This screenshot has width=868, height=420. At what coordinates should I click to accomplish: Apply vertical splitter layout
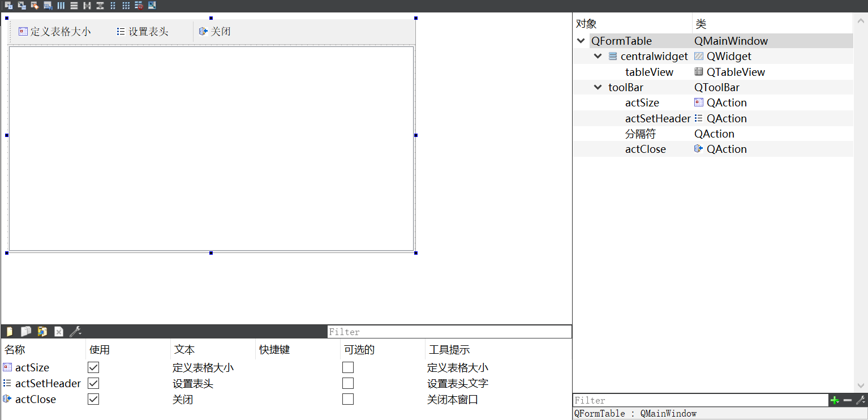point(100,6)
